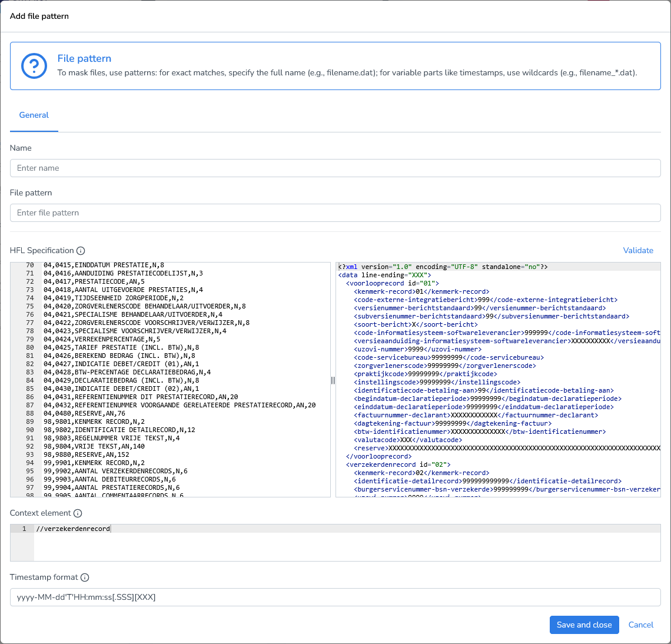Click the info icon beside HFL Specification

point(81,250)
